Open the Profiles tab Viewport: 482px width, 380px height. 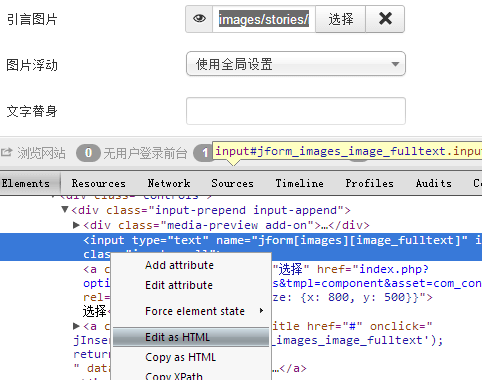coord(369,183)
